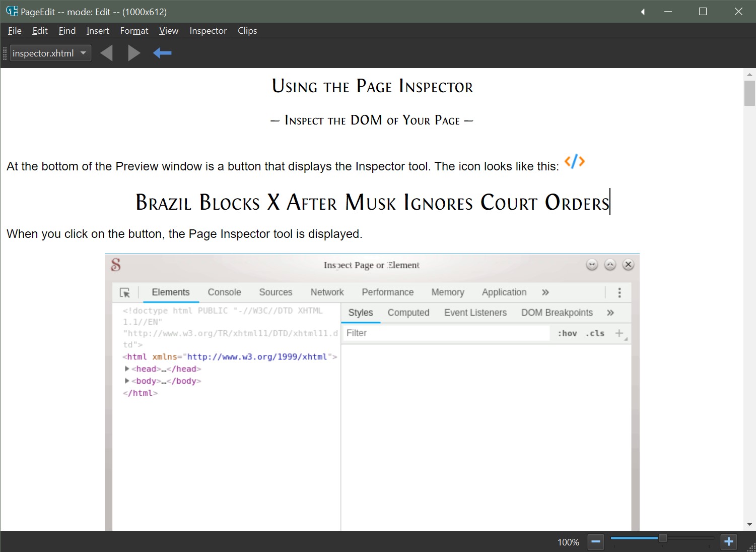Toggle the :hov element state button

coord(567,333)
